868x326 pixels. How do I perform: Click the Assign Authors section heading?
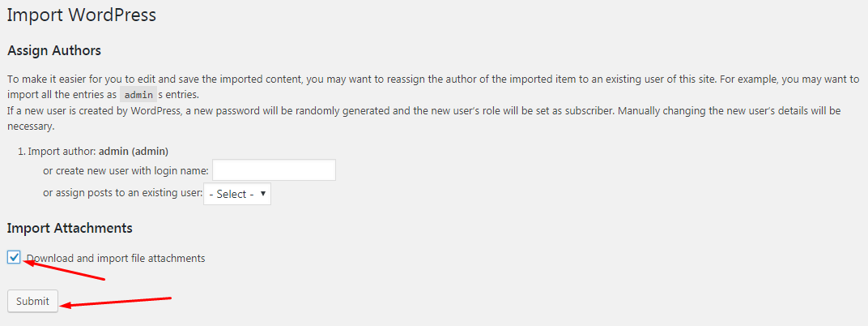[x=54, y=50]
